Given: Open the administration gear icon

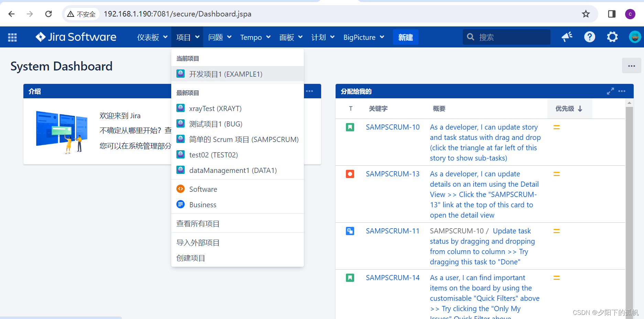Looking at the screenshot, I should [612, 37].
